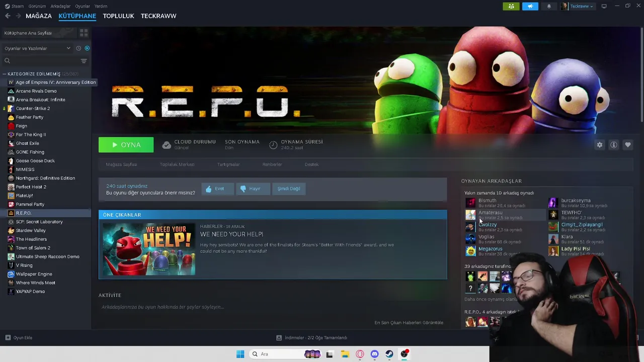Viewport: 644px width, 362px height.
Task: Click Bismuth's friend avatar
Action: [470, 203]
